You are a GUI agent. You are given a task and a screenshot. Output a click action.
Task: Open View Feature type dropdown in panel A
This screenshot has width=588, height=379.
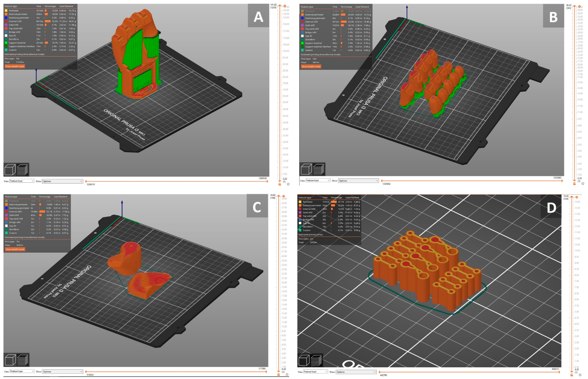pyautogui.click(x=22, y=181)
